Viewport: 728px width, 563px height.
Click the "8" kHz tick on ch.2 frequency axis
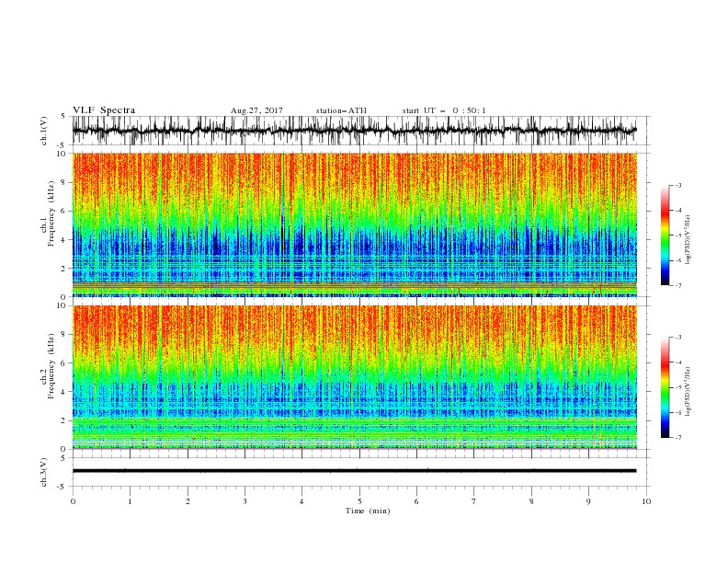[x=63, y=335]
